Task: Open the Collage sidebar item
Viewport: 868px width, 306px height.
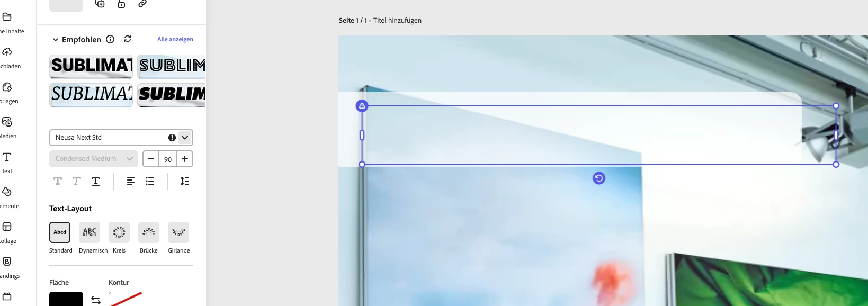Action: tap(7, 232)
